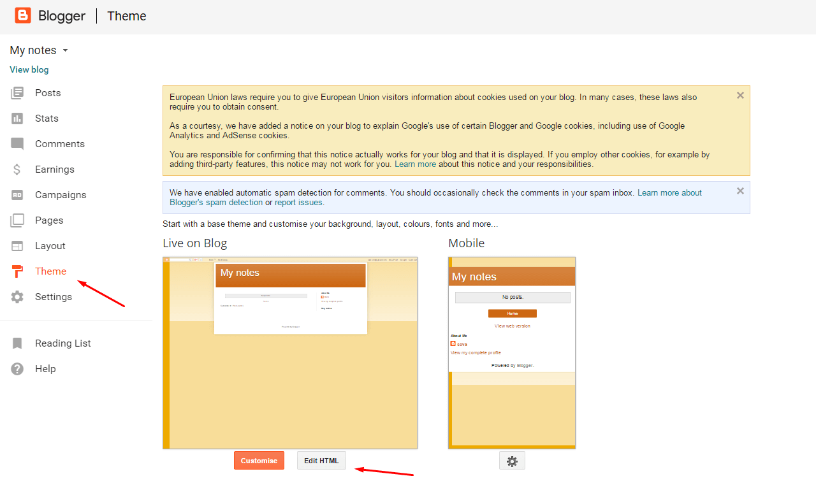The height and width of the screenshot is (504, 816).
Task: Go to Stats in the sidebar
Action: point(47,119)
